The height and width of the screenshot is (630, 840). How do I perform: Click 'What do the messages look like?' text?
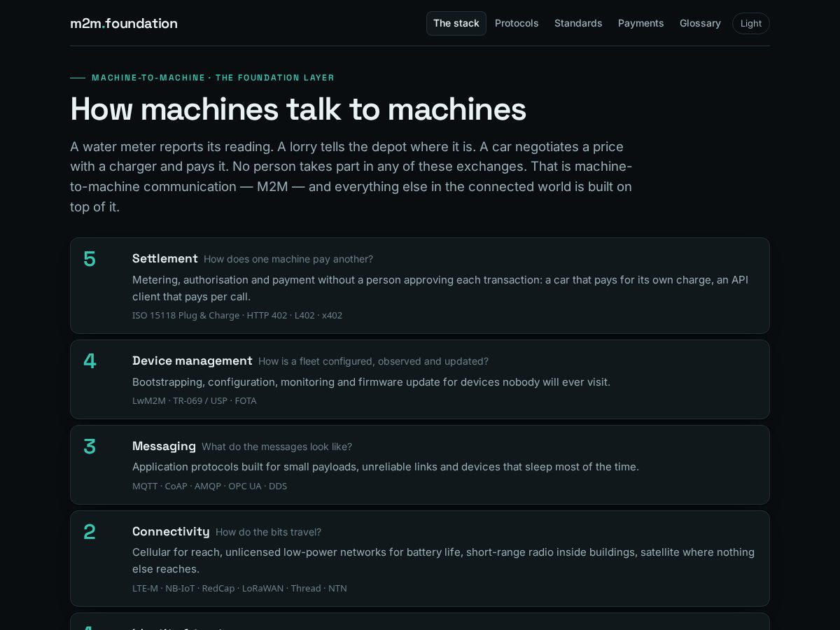[276, 447]
